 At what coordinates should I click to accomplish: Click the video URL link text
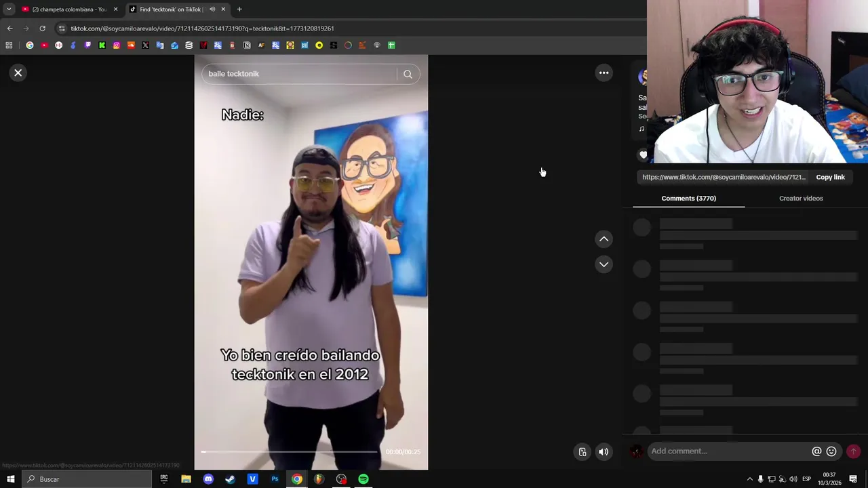pos(724,177)
